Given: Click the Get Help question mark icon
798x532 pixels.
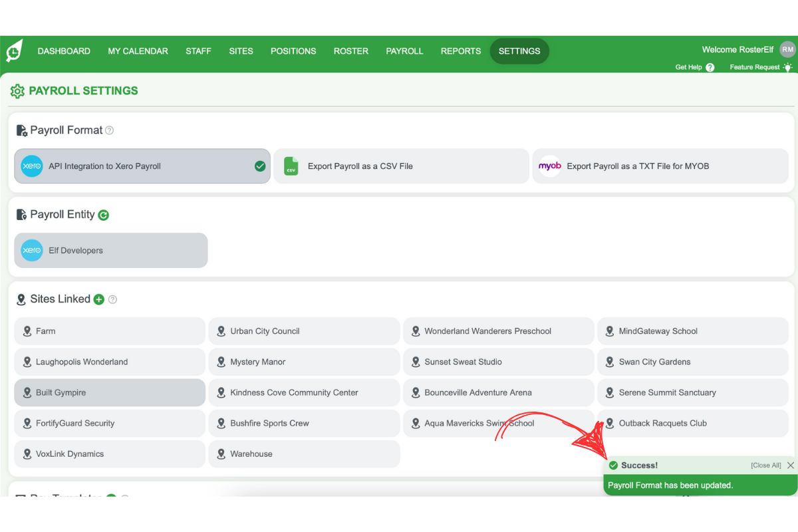Looking at the screenshot, I should (710, 67).
